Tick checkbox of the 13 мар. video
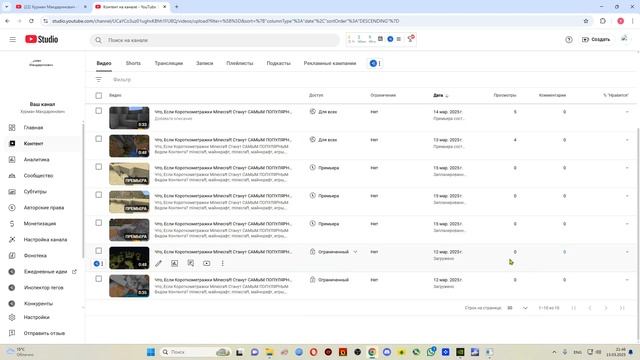Screen dimensions: 640x360 (99, 139)
